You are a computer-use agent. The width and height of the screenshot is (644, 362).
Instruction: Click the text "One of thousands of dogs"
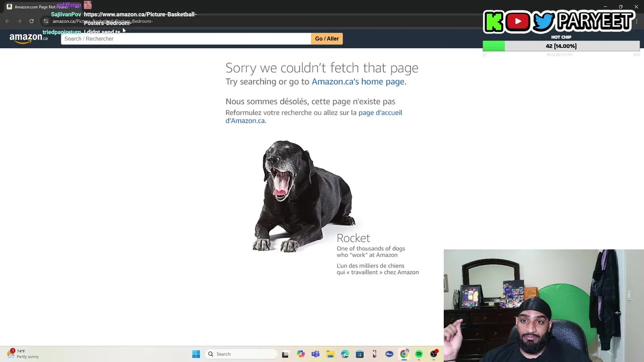371,248
